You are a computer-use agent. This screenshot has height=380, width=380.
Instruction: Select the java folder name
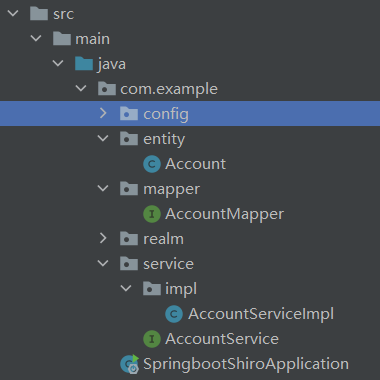click(112, 64)
